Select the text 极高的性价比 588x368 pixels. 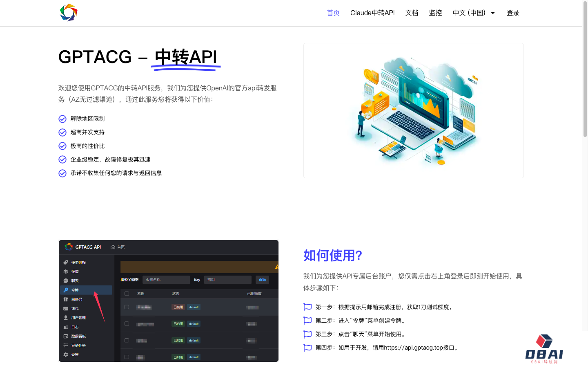87,146
